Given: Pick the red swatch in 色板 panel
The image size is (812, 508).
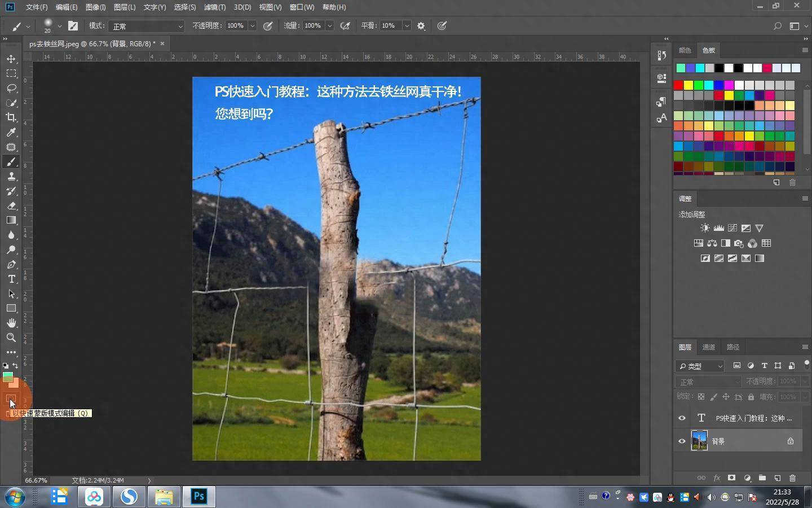Looking at the screenshot, I should [678, 85].
